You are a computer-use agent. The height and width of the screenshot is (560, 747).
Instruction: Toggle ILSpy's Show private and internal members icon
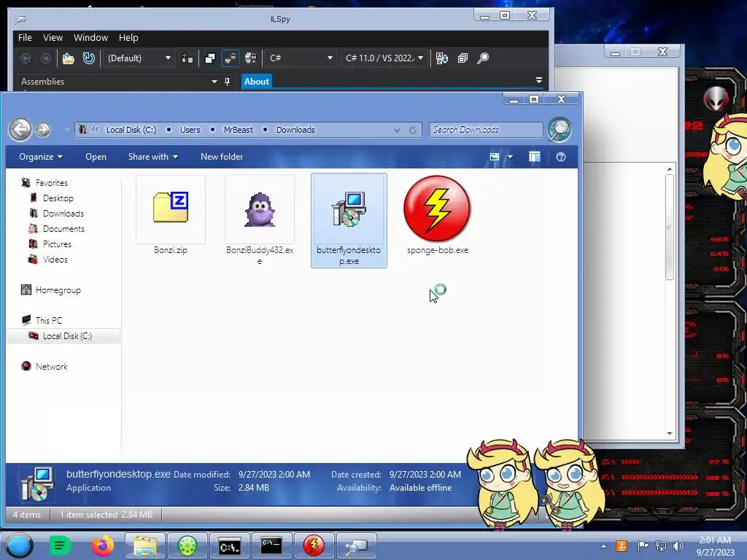click(230, 58)
